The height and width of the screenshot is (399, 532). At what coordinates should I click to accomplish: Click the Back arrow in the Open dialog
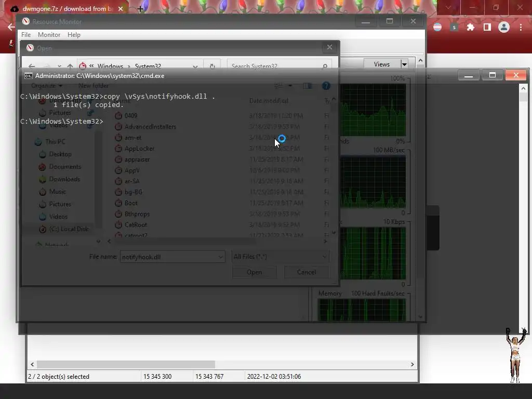pyautogui.click(x=32, y=66)
